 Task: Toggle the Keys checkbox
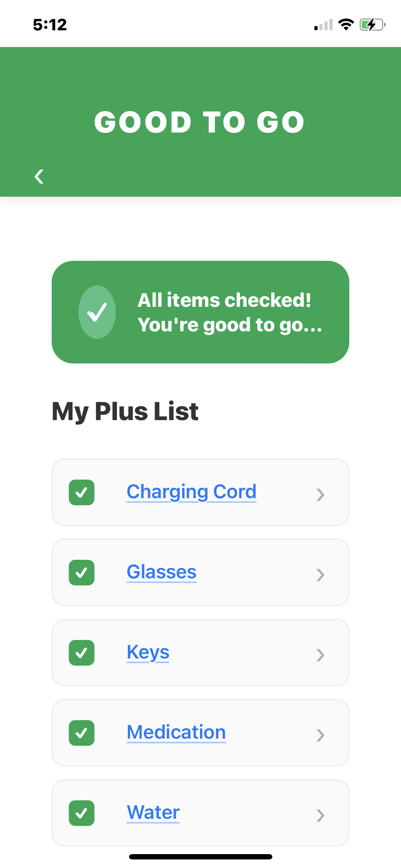click(81, 652)
